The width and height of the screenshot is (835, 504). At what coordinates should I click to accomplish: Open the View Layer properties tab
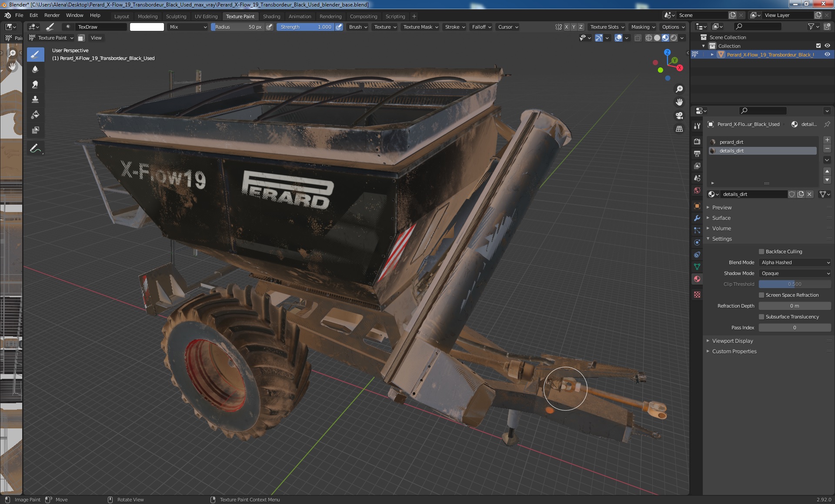click(x=697, y=166)
